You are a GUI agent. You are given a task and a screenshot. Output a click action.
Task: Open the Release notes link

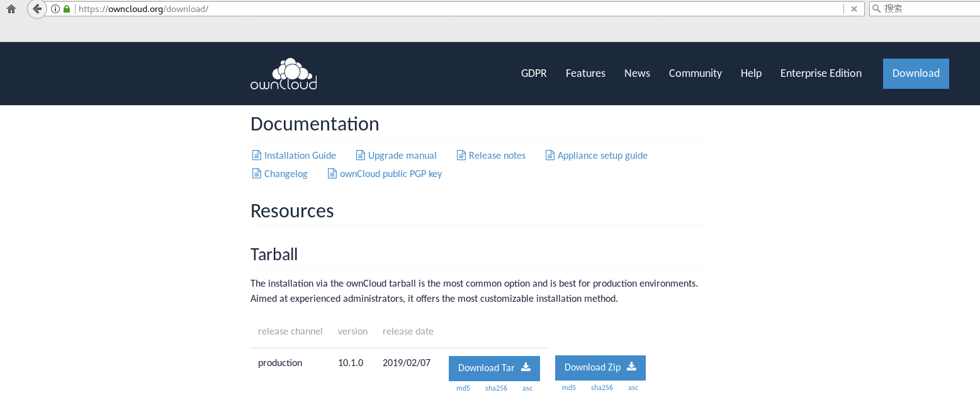tap(497, 156)
